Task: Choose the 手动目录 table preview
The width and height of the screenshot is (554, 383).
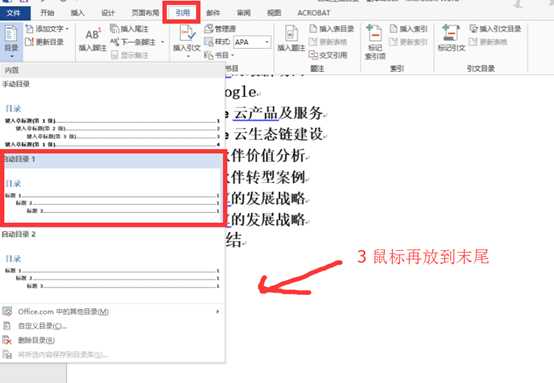Action: tap(112, 115)
